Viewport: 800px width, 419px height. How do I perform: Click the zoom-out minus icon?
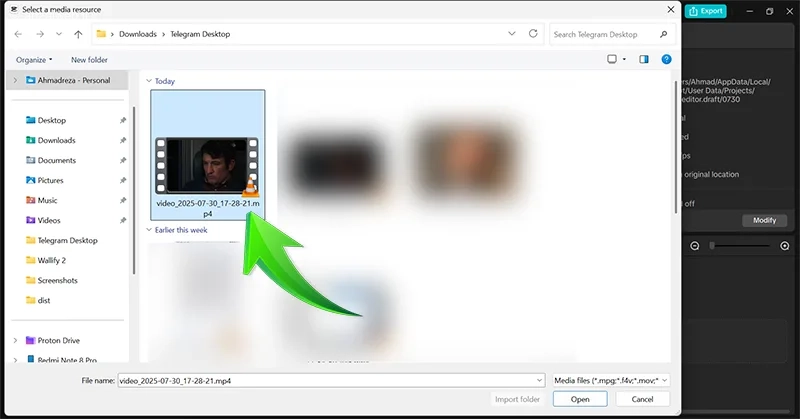pos(695,245)
